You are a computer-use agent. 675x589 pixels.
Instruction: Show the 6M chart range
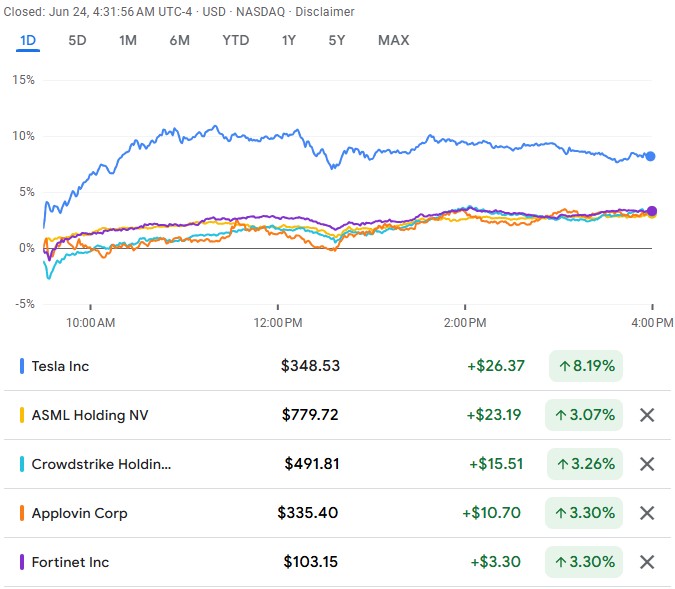click(180, 40)
